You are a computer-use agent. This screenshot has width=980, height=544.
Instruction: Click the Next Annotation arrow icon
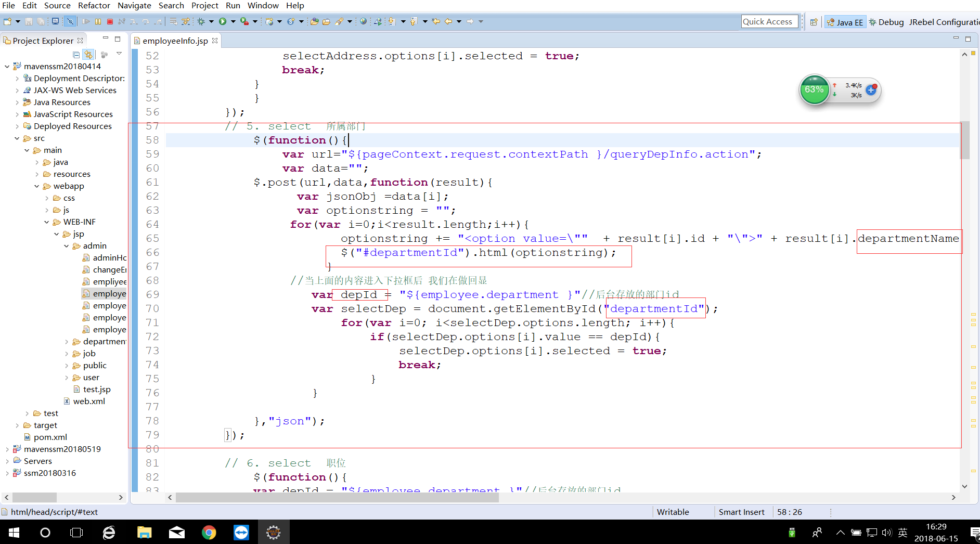point(392,21)
